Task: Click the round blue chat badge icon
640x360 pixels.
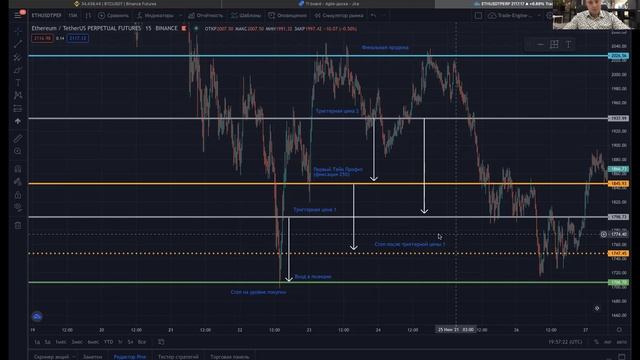Action: click(x=37, y=316)
